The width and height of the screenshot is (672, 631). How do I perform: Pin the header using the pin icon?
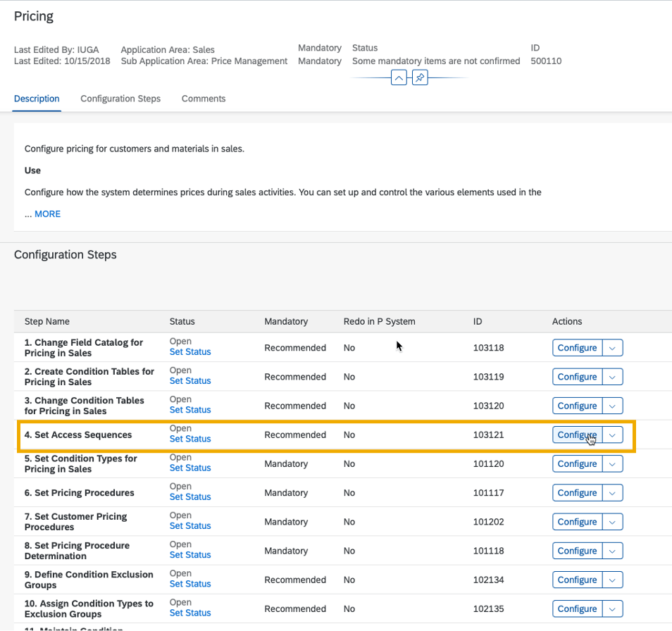click(x=420, y=78)
